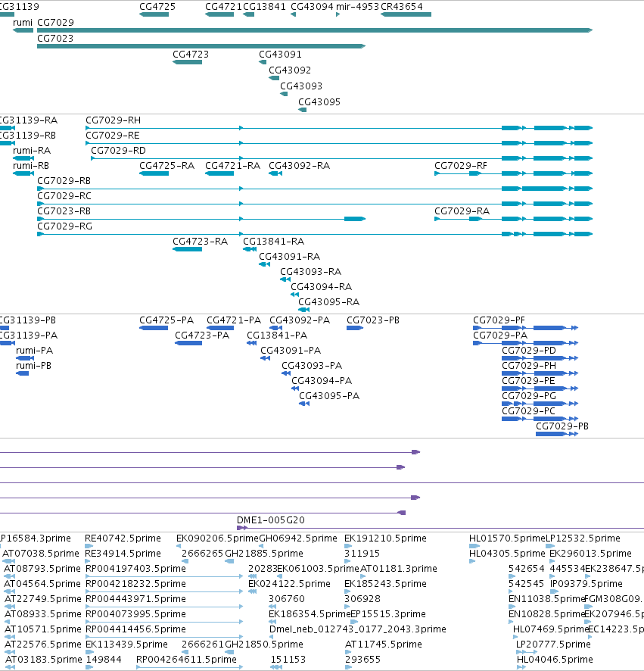The image size is (644, 671).
Task: Click the CG4721-PA protein label
Action: pos(234,320)
